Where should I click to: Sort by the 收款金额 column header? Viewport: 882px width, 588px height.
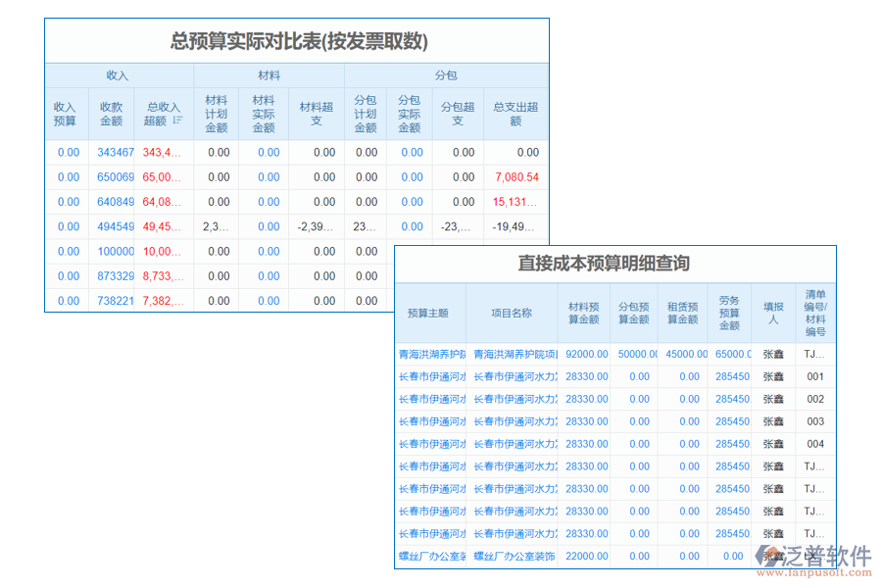pos(111,111)
